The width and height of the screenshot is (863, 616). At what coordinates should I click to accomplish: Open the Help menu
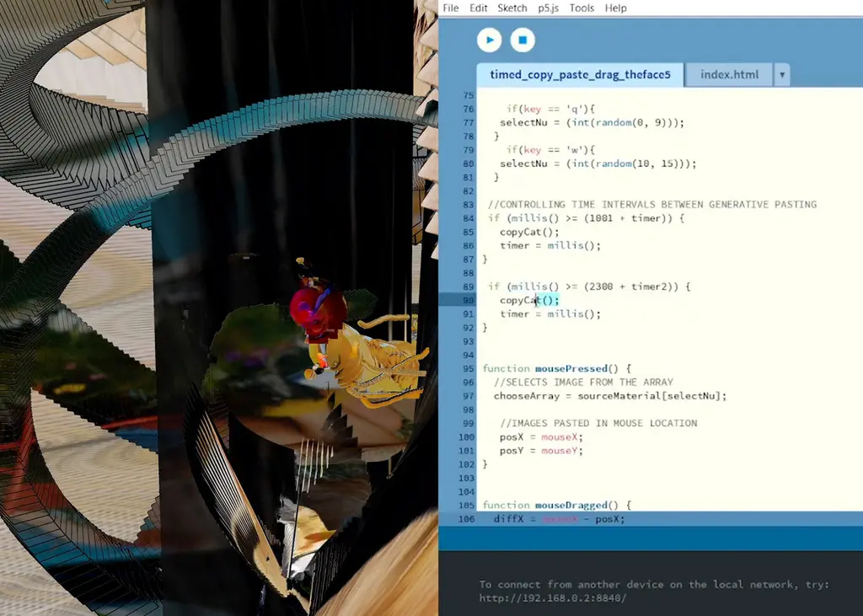click(x=616, y=8)
